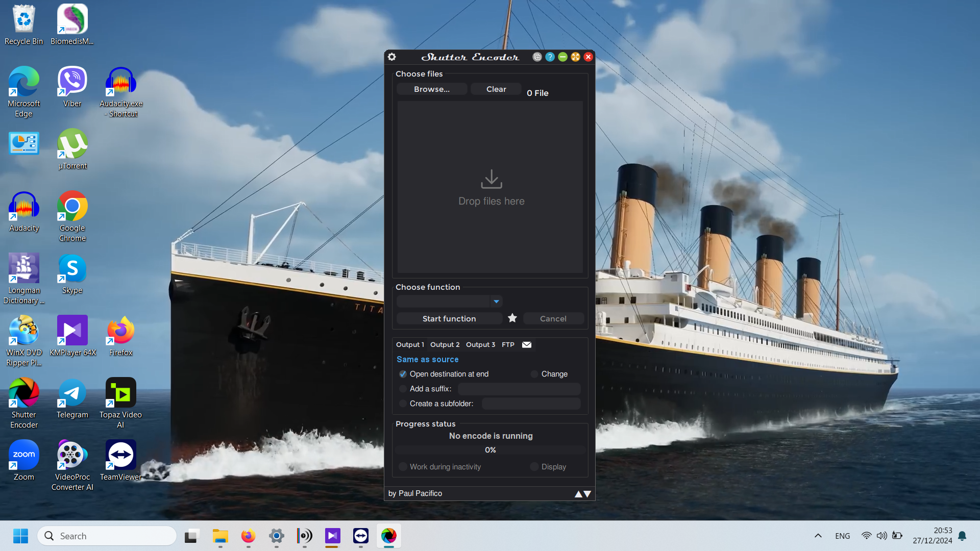
Task: Expand the Choose function dropdown arrow
Action: click(x=496, y=302)
